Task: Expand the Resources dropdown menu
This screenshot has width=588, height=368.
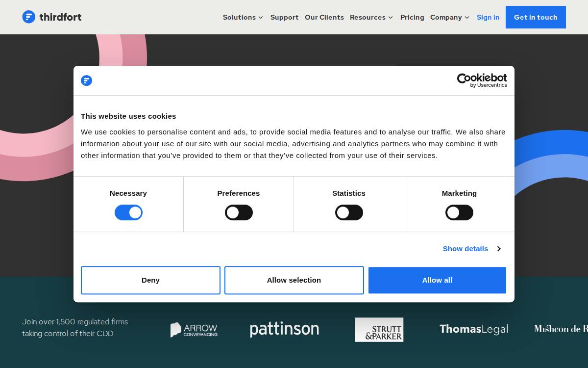Action: [x=371, y=17]
